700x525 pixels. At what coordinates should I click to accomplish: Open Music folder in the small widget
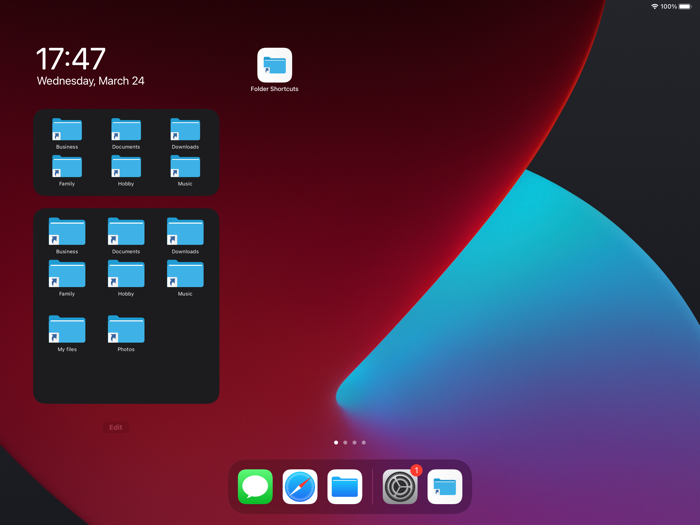(x=185, y=170)
